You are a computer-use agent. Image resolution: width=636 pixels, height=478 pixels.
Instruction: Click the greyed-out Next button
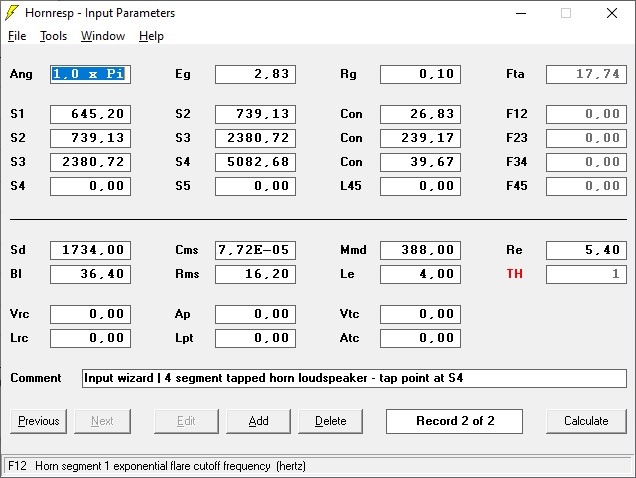pos(102,421)
